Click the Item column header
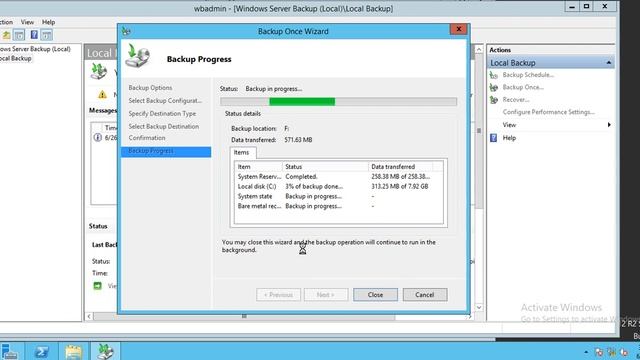Image resolution: width=640 pixels, height=360 pixels. [x=258, y=167]
